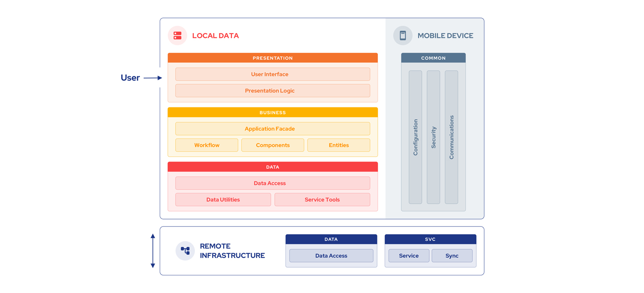Switch to the DATA tab in Remote Infrastructure
This screenshot has height=293, width=644.
[331, 239]
